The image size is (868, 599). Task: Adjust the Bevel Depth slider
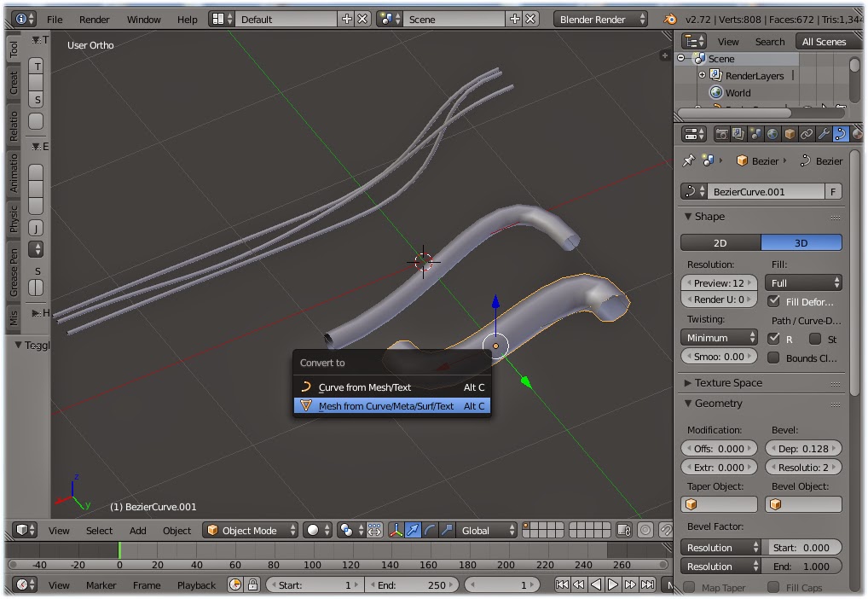tap(803, 448)
